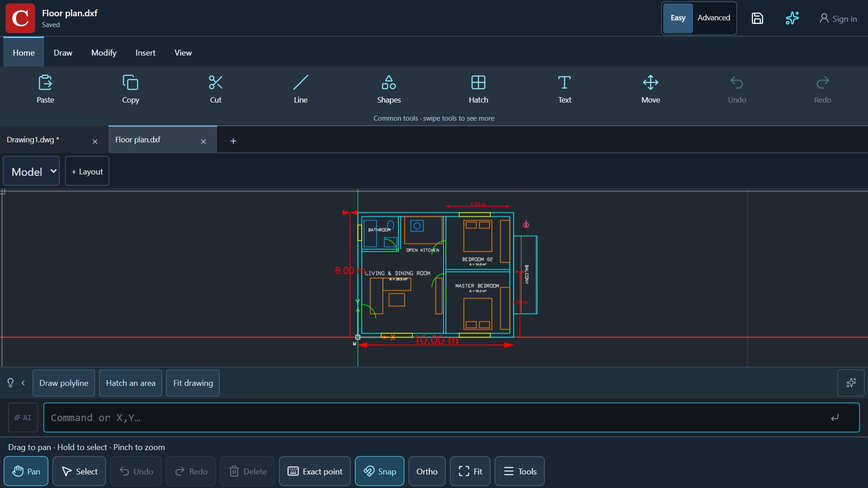Collapse suggestions with left chevron
The height and width of the screenshot is (488, 868).
click(x=23, y=383)
